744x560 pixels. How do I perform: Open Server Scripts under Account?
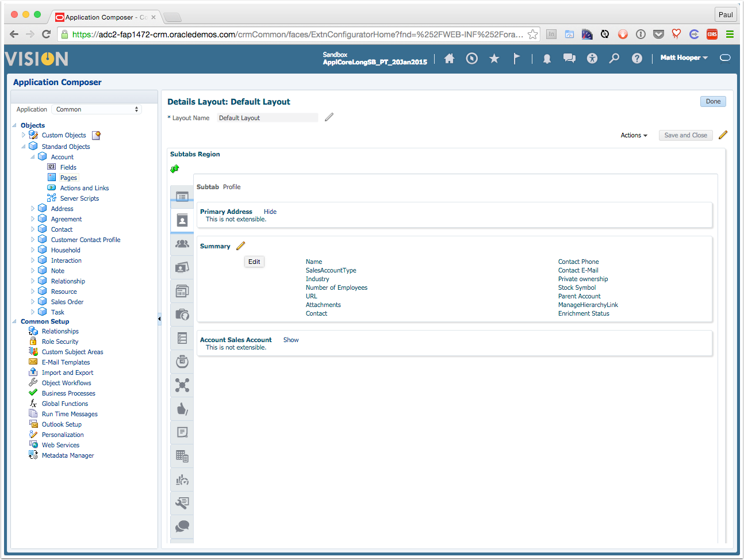(x=79, y=198)
